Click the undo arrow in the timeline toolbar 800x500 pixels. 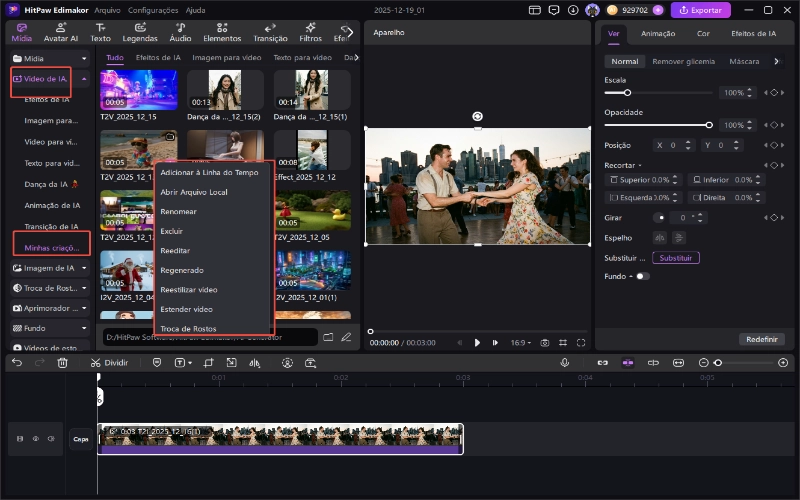(x=17, y=362)
